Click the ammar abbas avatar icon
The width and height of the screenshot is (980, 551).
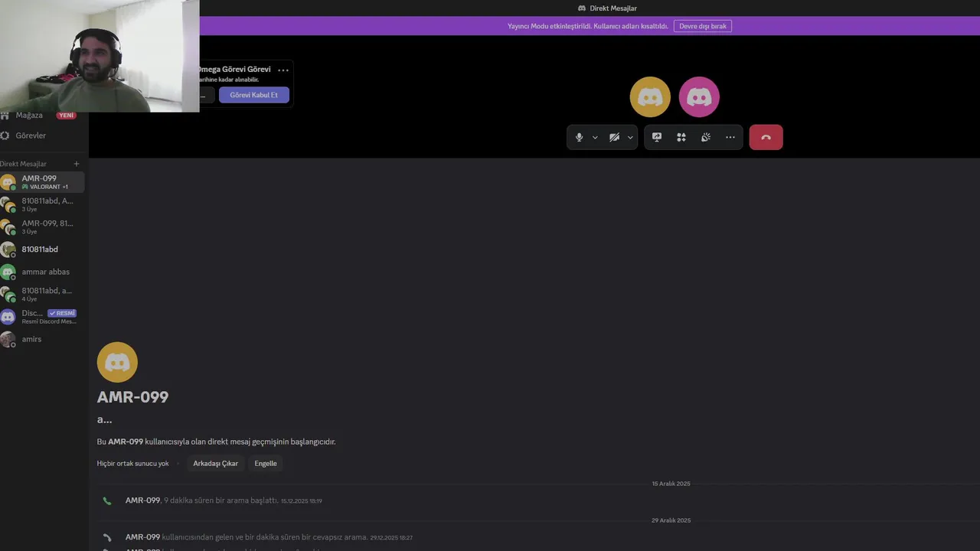8,272
